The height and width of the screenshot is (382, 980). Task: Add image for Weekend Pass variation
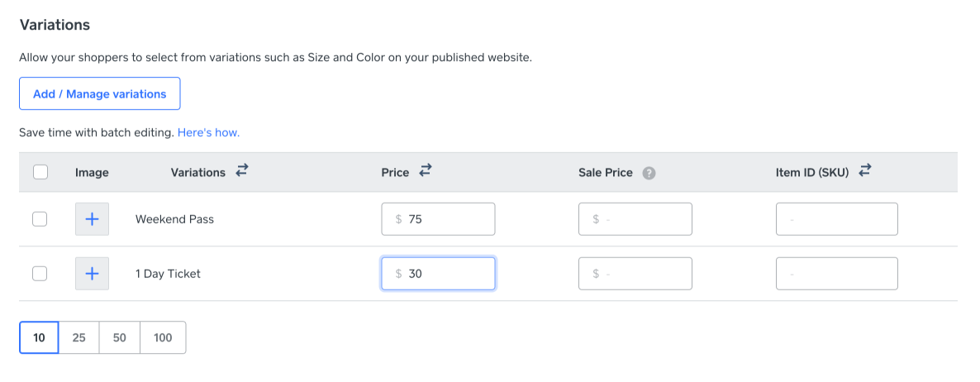pos(92,219)
